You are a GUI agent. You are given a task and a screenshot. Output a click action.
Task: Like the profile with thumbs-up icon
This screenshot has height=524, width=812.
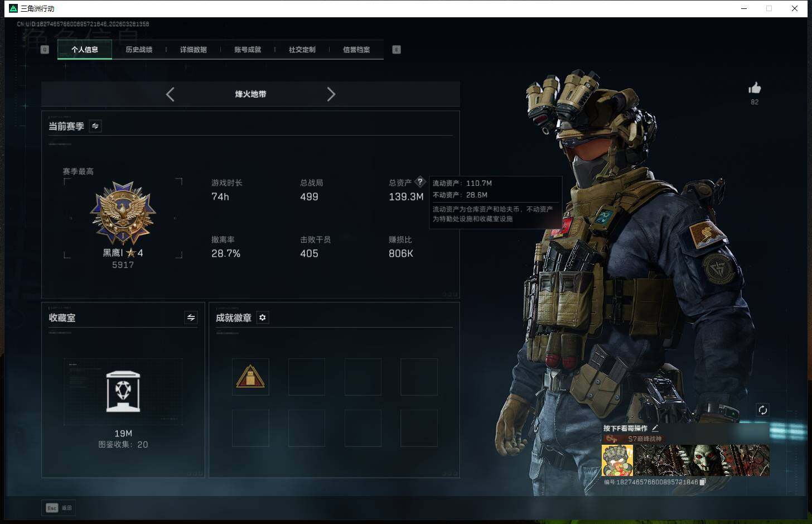pyautogui.click(x=755, y=88)
